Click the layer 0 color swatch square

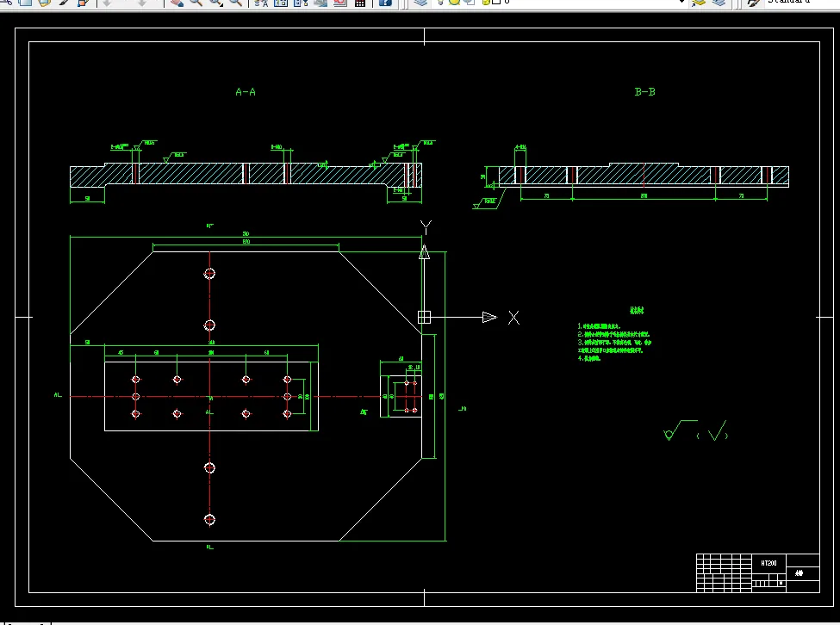496,2
